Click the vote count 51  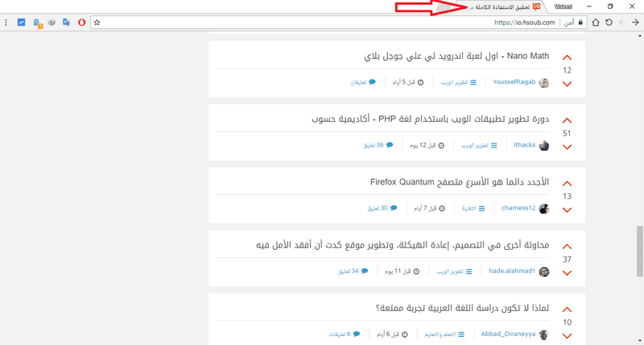pos(567,134)
